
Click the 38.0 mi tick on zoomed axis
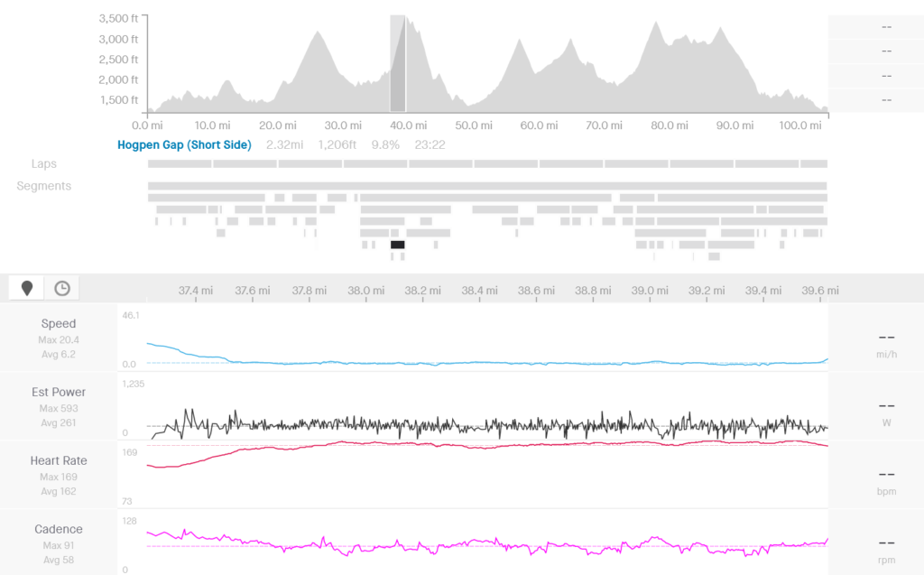coord(365,291)
